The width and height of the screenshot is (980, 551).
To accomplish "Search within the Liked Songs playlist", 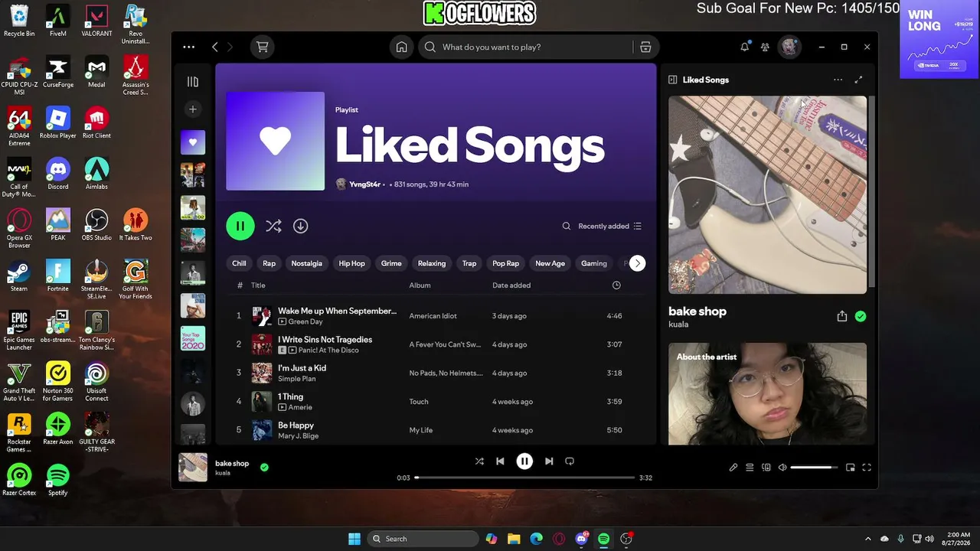I will pyautogui.click(x=567, y=227).
